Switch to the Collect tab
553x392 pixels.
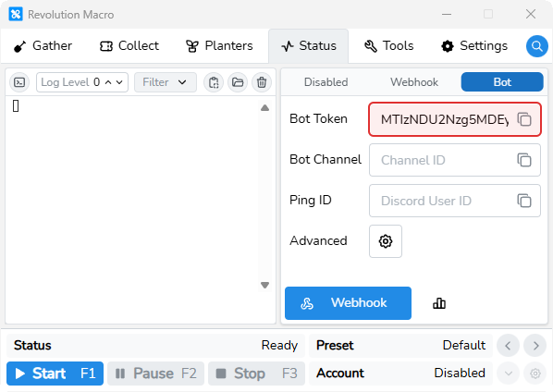[x=129, y=46]
